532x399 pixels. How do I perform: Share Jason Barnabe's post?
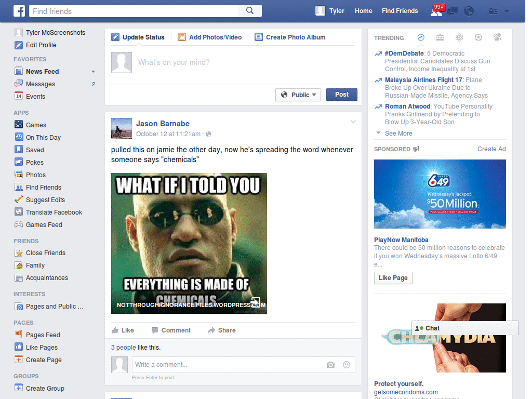click(x=221, y=330)
